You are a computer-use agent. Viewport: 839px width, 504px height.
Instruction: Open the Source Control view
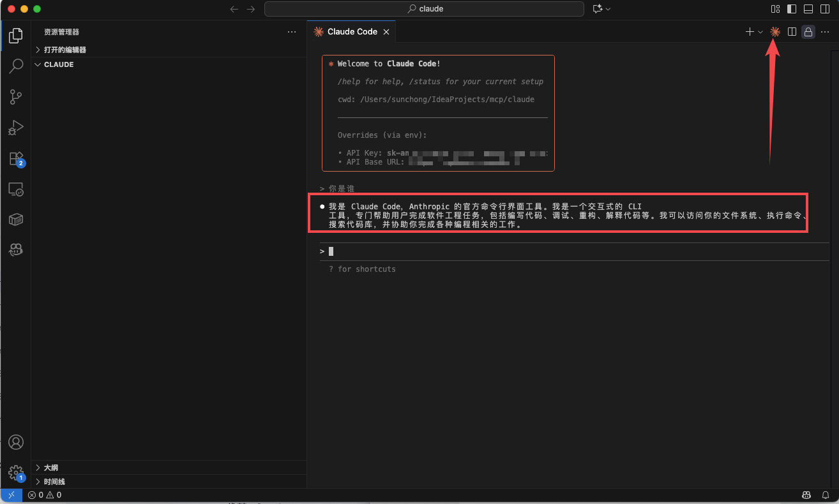(16, 97)
